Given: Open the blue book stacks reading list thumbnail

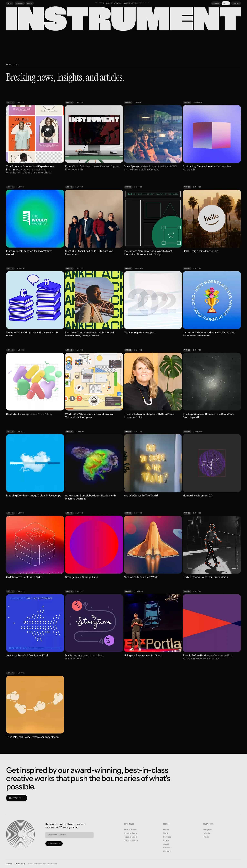Looking at the screenshot, I should pyautogui.click(x=35, y=300).
